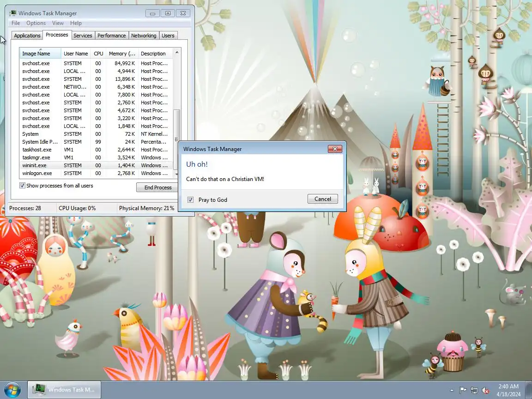
Task: Open Action Center flag tray icon
Action: click(x=463, y=391)
